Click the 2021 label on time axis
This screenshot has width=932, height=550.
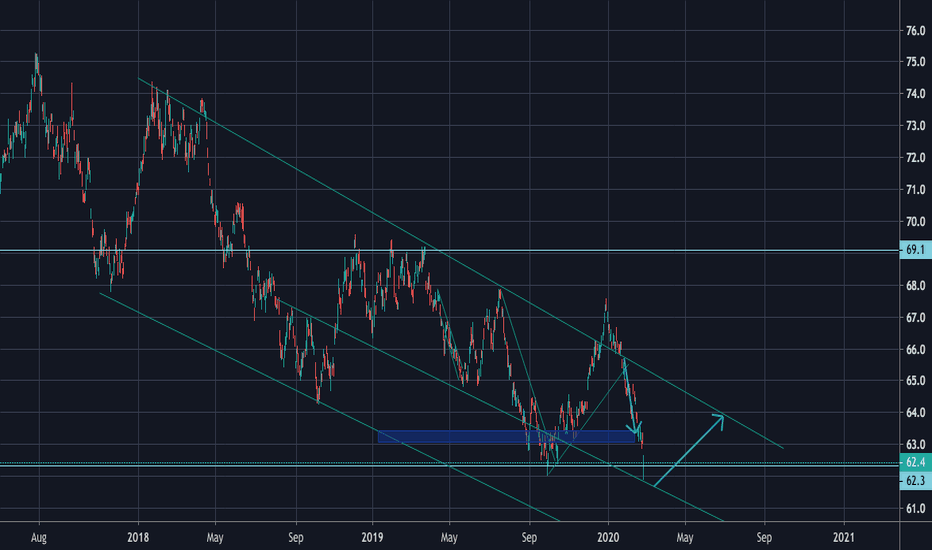click(x=843, y=538)
